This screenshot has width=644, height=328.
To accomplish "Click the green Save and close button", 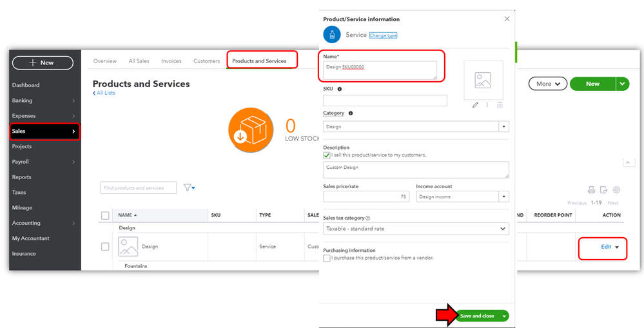I will 477,316.
